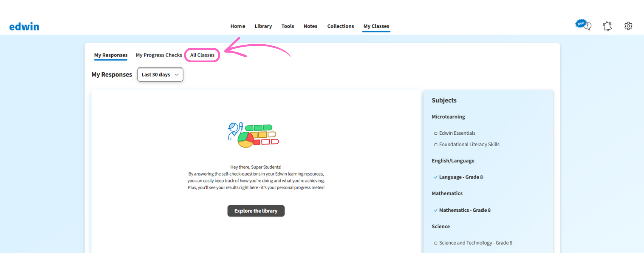Screen dimensions: 644x272
Task: Open Notes in top navigation
Action: 310,26
